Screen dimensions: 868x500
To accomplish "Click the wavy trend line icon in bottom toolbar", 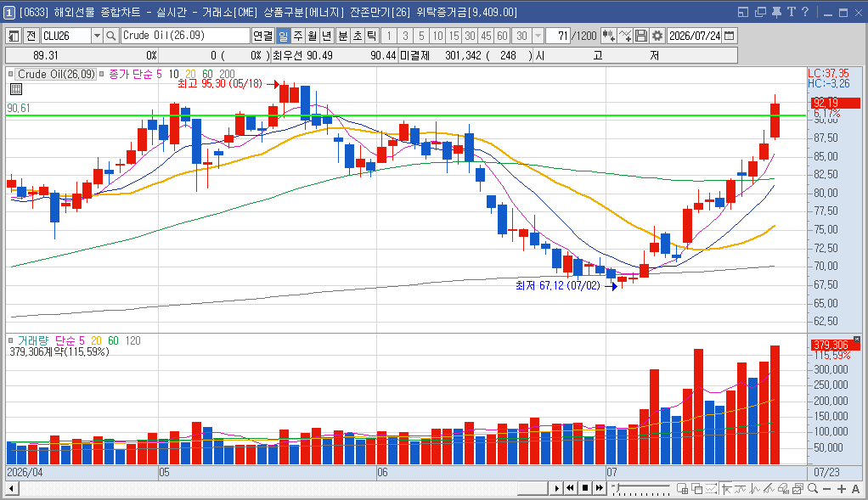I will pos(740,489).
